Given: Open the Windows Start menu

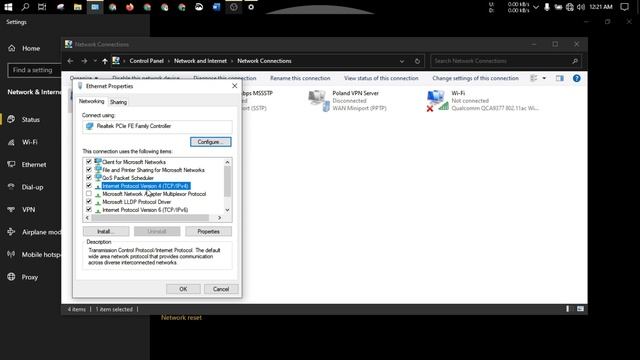Looking at the screenshot, I should coord(8,7).
